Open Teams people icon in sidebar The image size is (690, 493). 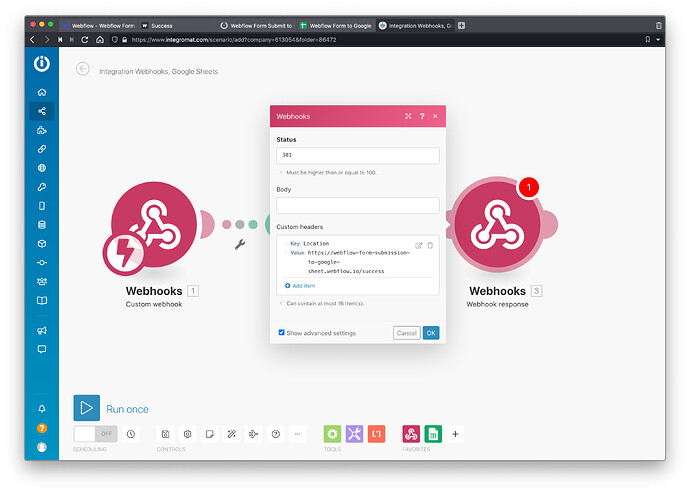click(42, 281)
